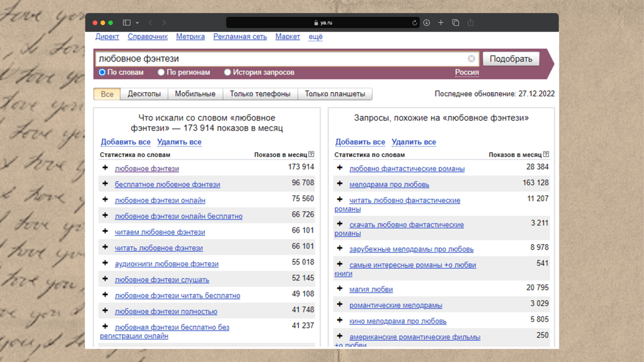The width and height of the screenshot is (644, 362).
Task: Open the 'Метрика' link
Action: point(190,36)
